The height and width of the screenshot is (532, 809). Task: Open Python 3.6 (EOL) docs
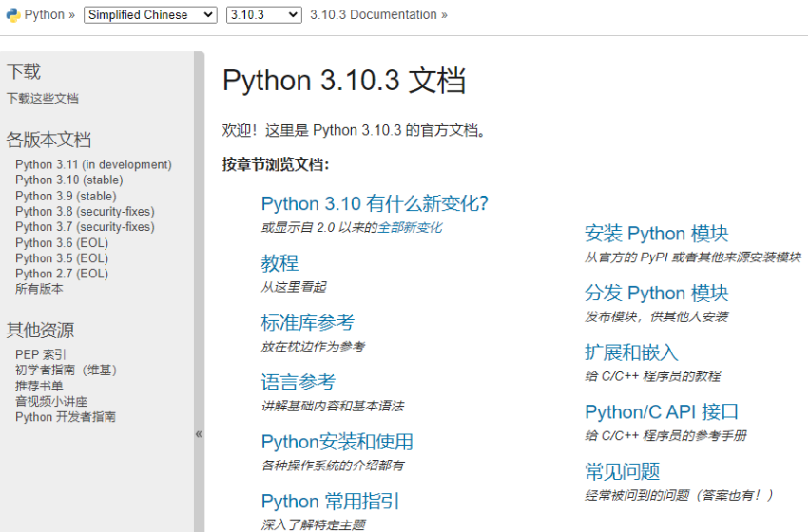[62, 243]
